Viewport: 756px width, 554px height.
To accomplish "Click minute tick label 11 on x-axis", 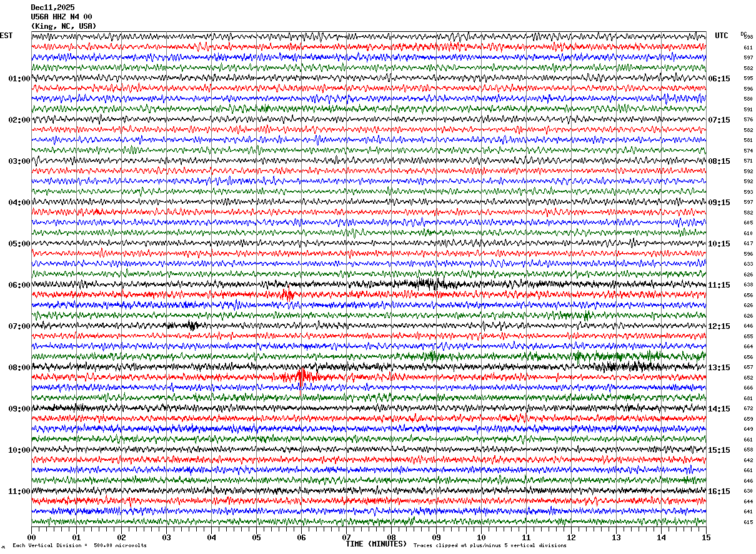I will (x=526, y=537).
